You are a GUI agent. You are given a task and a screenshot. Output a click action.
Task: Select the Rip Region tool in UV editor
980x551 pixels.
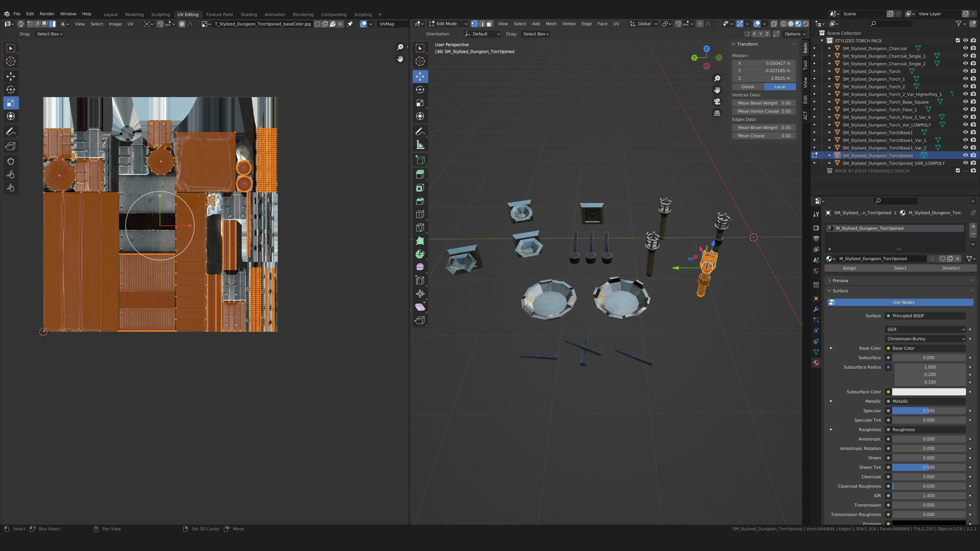click(x=11, y=146)
